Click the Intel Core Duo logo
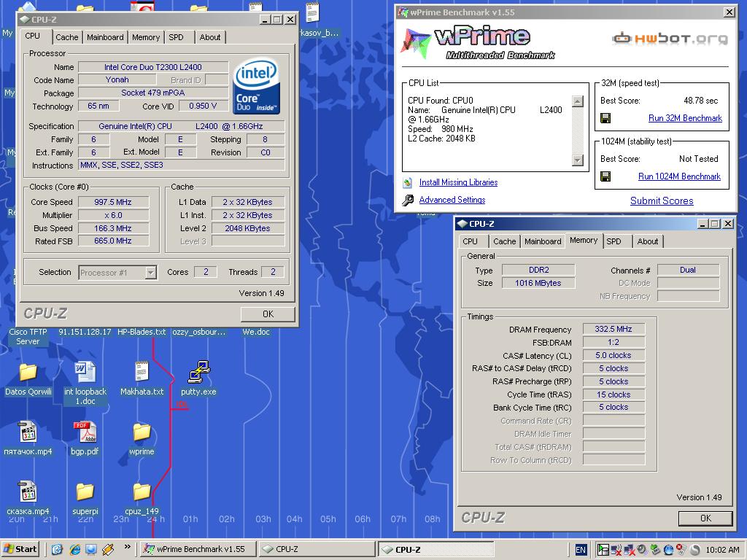The width and height of the screenshot is (747, 560). click(x=256, y=86)
